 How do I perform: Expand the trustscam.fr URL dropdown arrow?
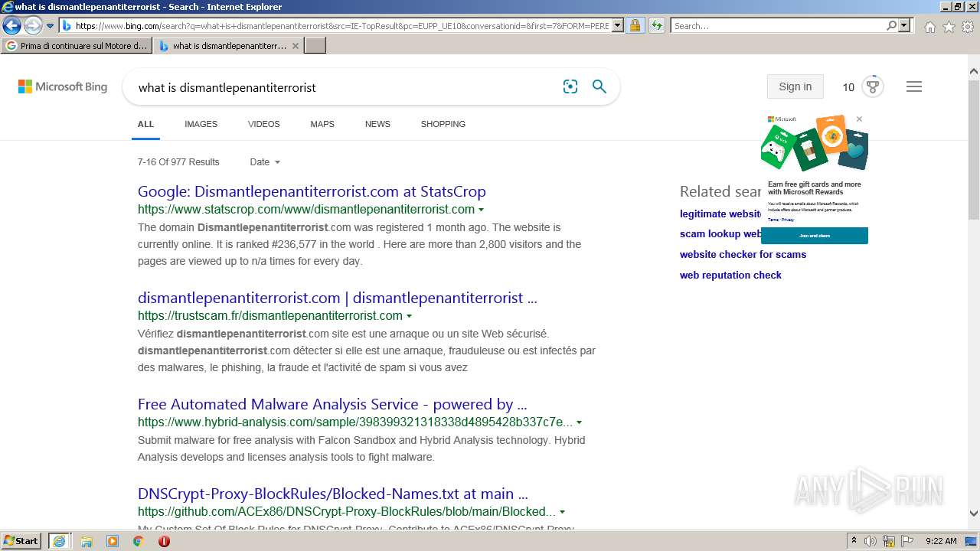(409, 316)
